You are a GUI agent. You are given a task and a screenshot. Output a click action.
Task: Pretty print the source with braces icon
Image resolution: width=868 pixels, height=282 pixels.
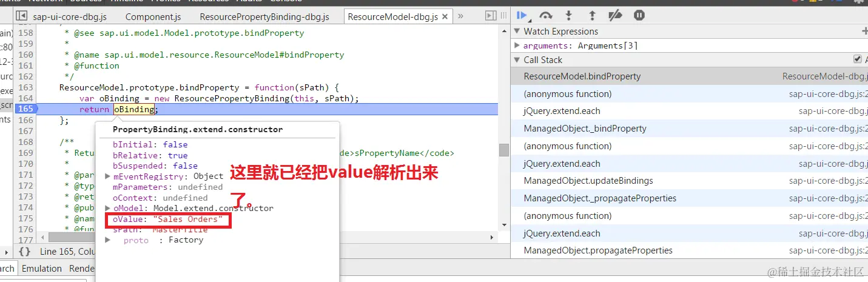click(24, 251)
